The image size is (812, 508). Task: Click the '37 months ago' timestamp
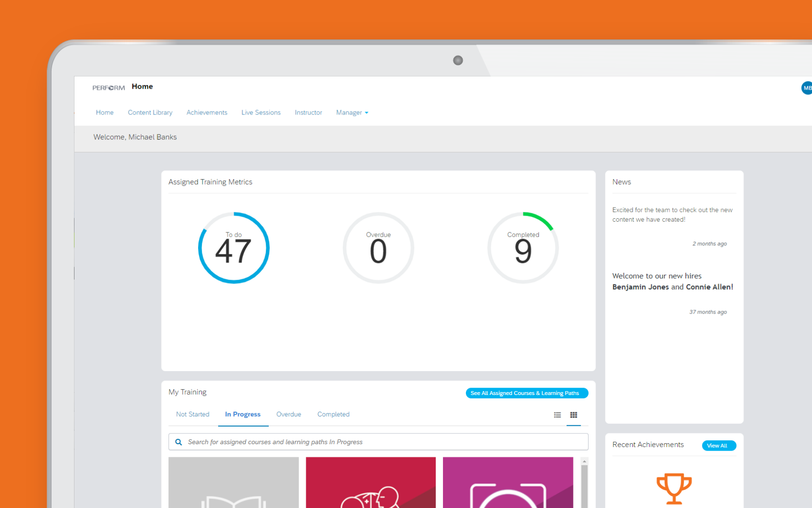708,312
